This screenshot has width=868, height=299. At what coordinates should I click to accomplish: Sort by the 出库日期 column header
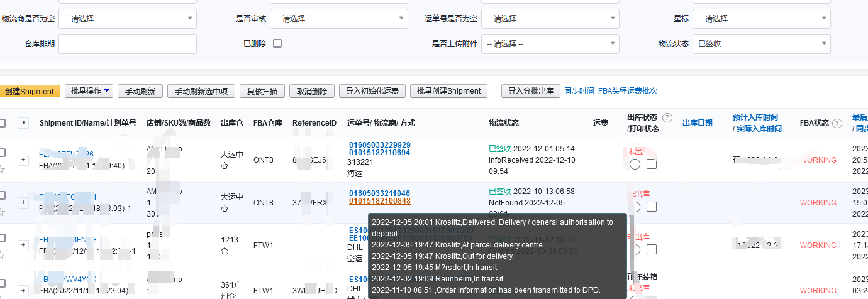[698, 123]
